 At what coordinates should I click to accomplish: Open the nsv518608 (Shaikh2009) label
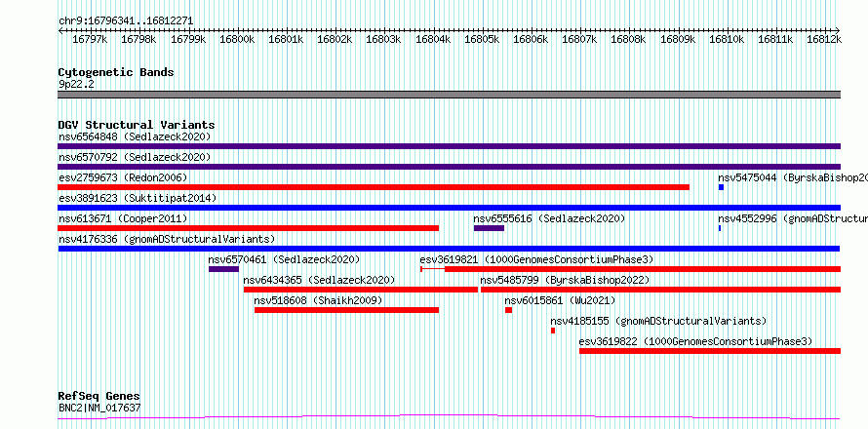pos(318,300)
